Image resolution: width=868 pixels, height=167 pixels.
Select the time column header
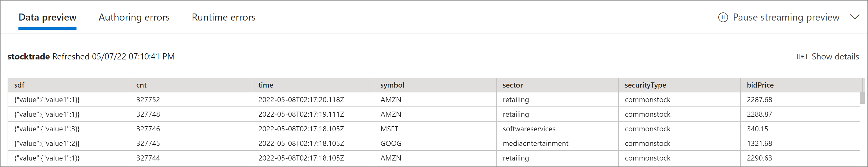pyautogui.click(x=266, y=85)
